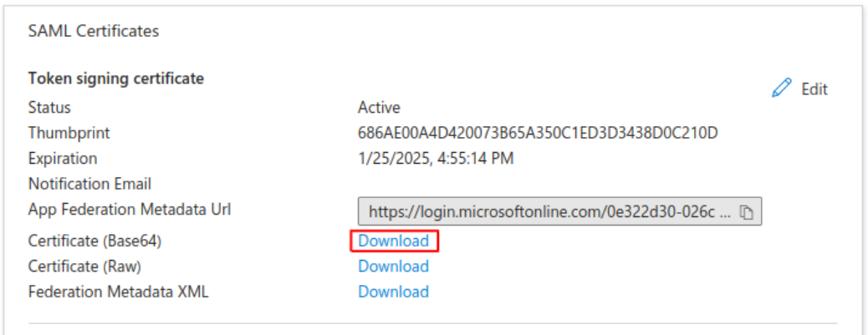Click the Certificate (Base64) label
The image size is (868, 335).
coord(94,241)
